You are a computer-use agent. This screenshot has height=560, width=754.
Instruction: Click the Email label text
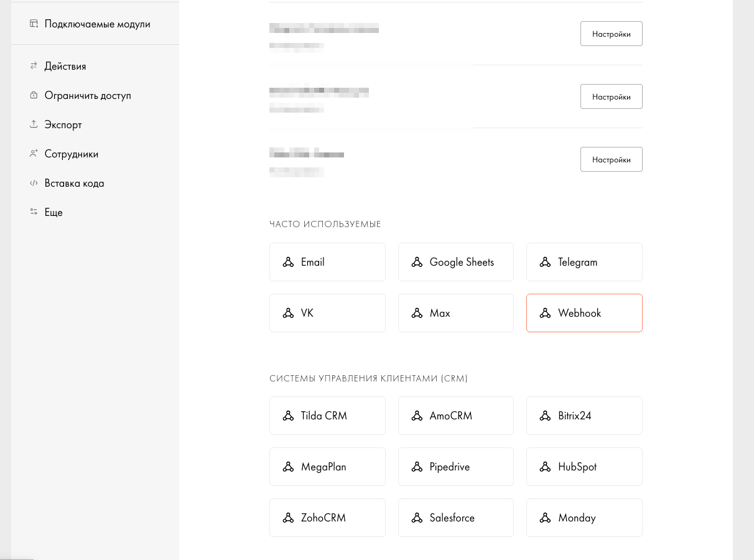coord(312,262)
